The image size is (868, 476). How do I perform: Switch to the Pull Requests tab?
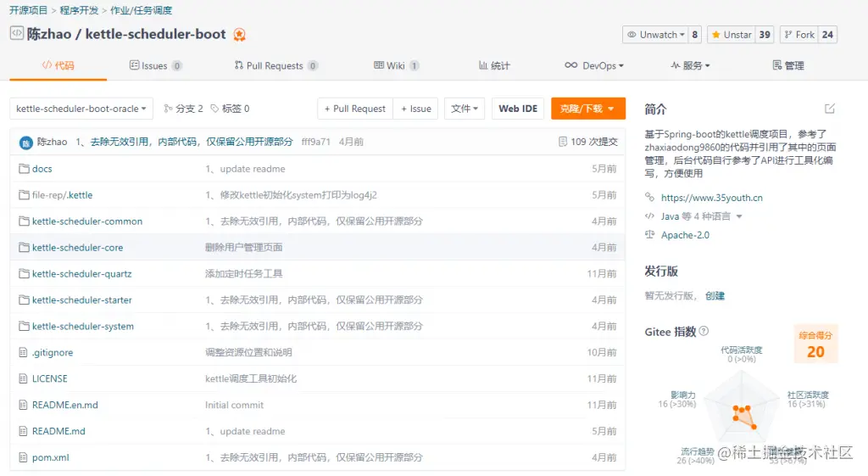pos(275,65)
